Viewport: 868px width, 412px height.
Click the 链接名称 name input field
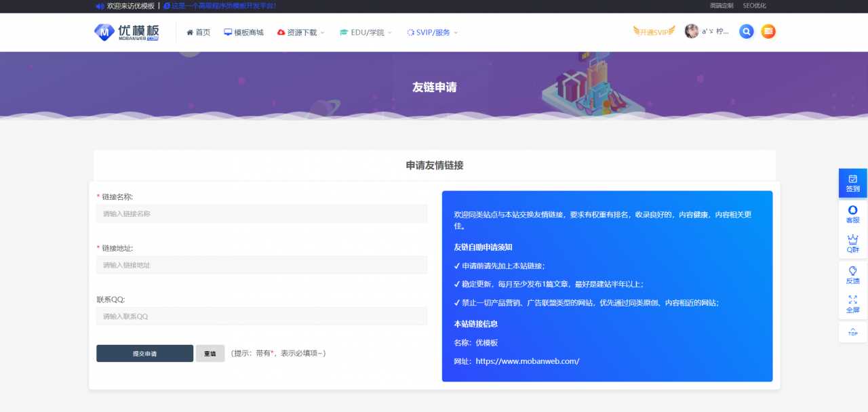[262, 213]
